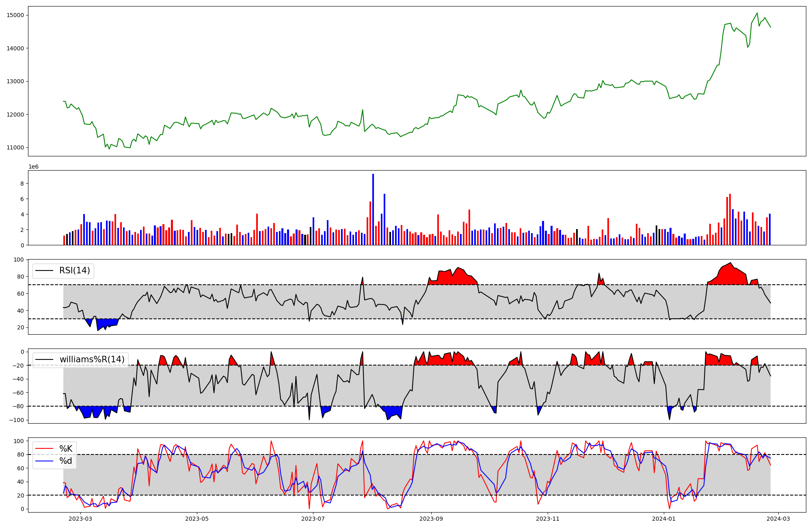
Task: Click the 8 tick label on volume axis
Action: (x=22, y=184)
